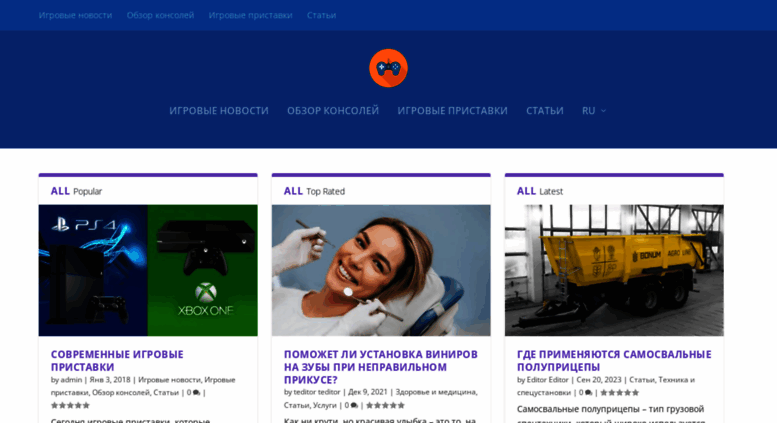Open Игровые новости in top bar
The width and height of the screenshot is (777, 423).
[75, 15]
